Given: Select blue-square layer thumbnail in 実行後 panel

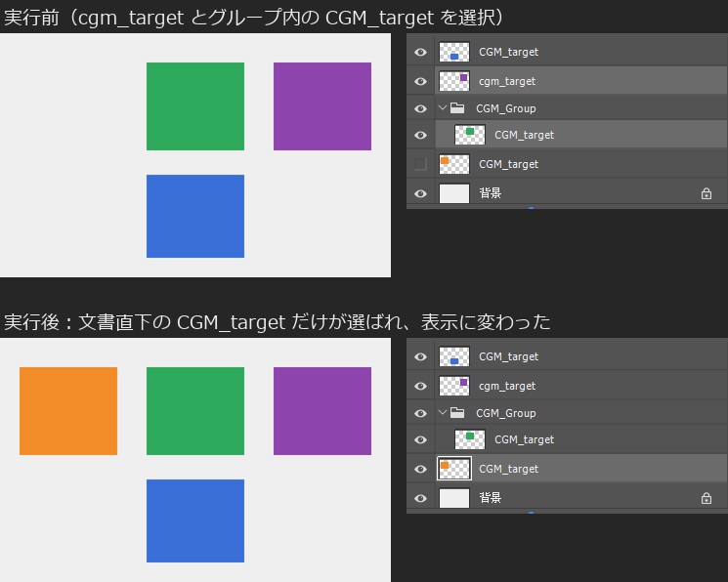Looking at the screenshot, I should (454, 356).
